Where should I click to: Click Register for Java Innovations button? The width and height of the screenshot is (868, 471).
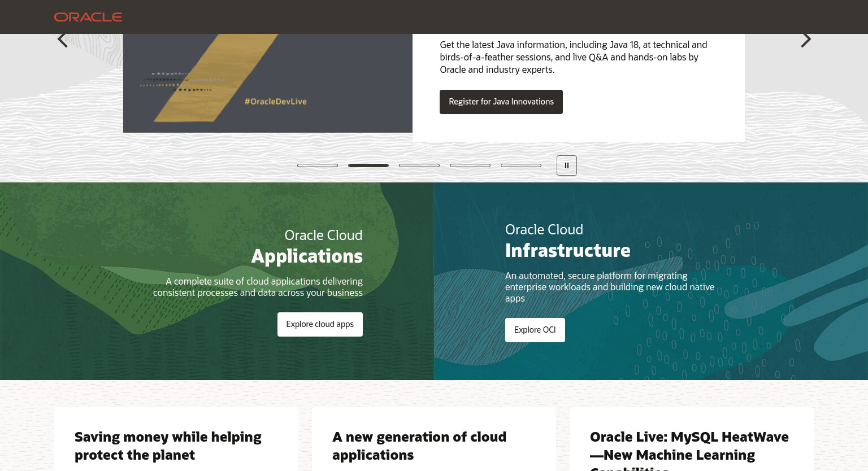point(501,102)
